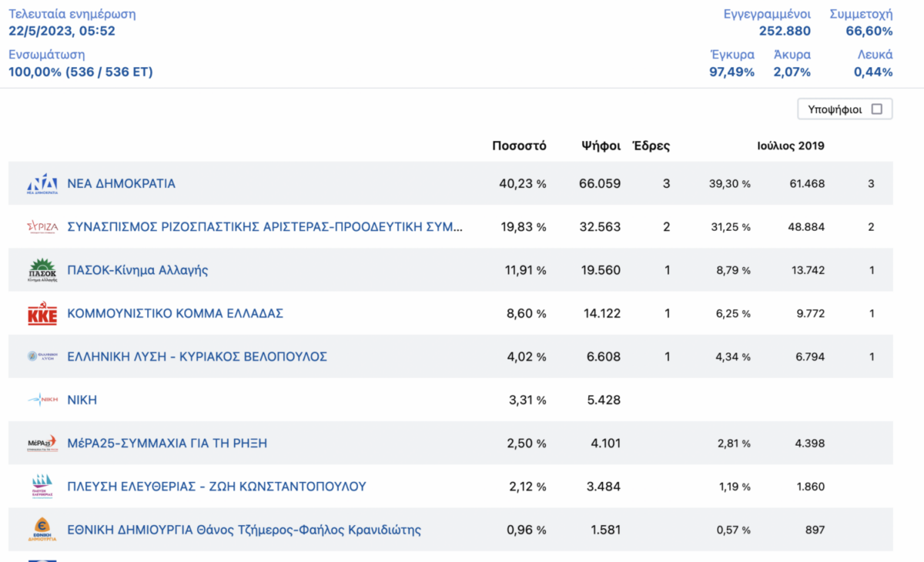
Task: Click the Elliniki Lysi party logo
Action: 42,356
